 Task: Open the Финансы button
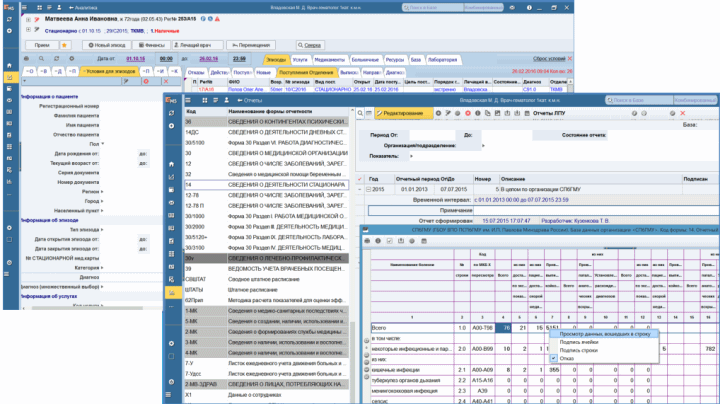[x=152, y=45]
